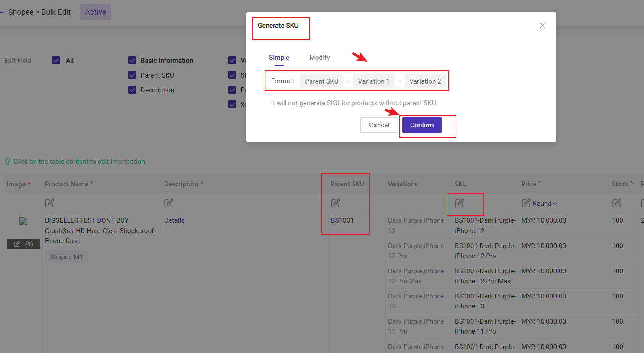Viewport: 644px width, 353px height.
Task: Select the Simple tab
Action: (x=279, y=57)
